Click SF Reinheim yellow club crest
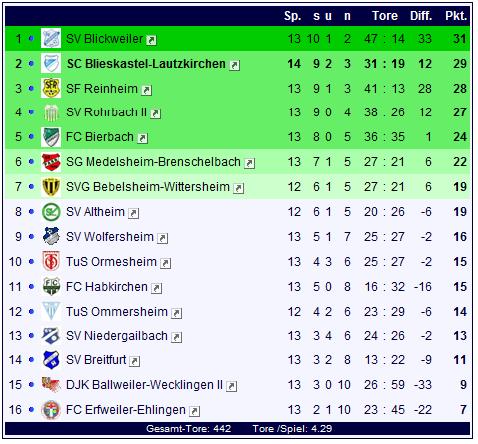Image resolution: width=478 pixels, height=444 pixels. (51, 88)
